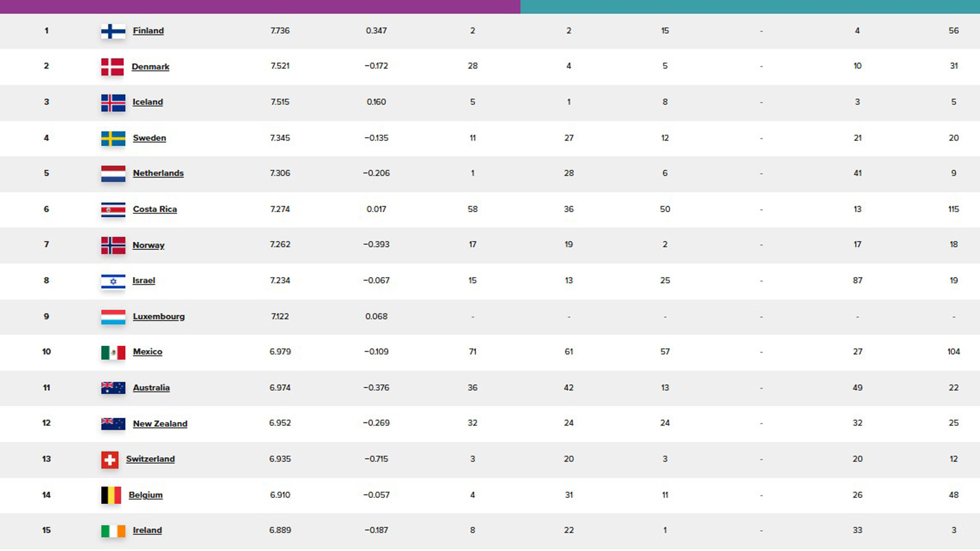Click the Iceland flag icon
This screenshot has width=980, height=551.
[113, 103]
